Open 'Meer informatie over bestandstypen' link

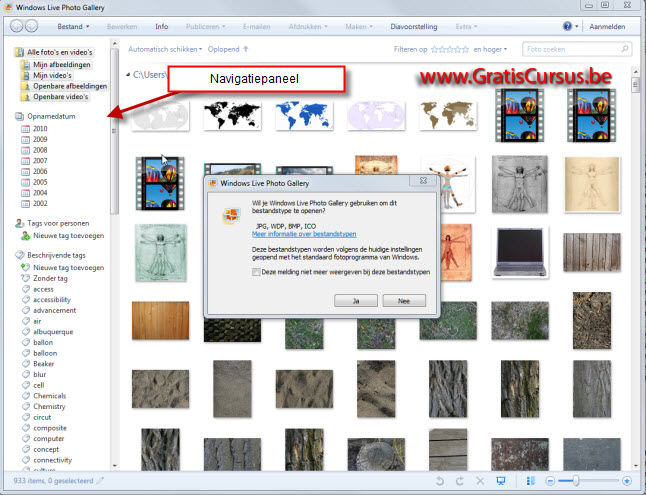pos(304,234)
